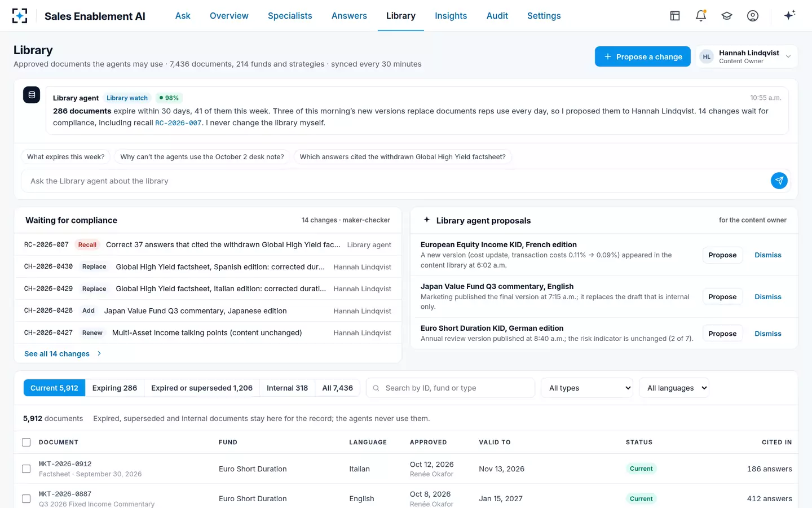
Task: Propose the Euro Short Duration KID German edition
Action: pos(722,334)
